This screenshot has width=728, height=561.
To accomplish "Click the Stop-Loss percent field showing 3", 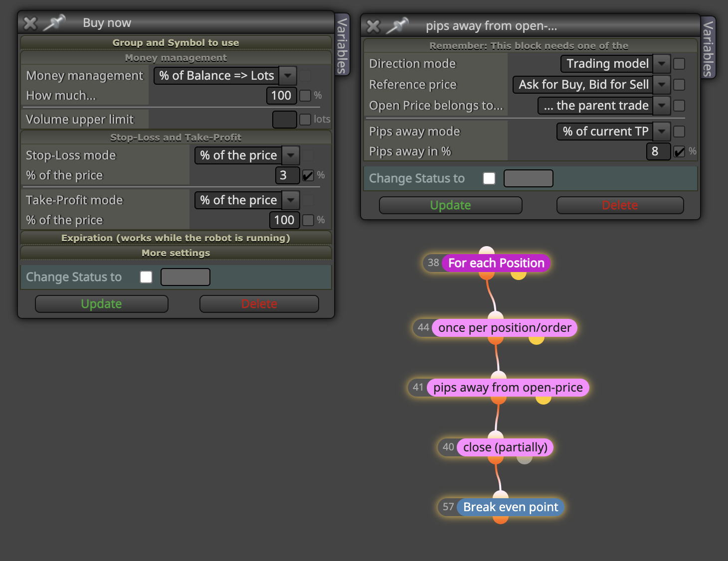I will [x=288, y=175].
